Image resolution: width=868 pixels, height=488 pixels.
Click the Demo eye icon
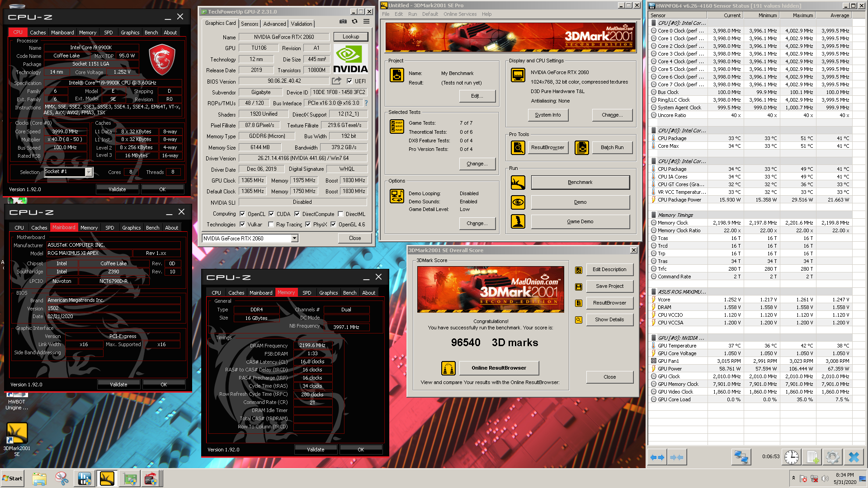518,202
